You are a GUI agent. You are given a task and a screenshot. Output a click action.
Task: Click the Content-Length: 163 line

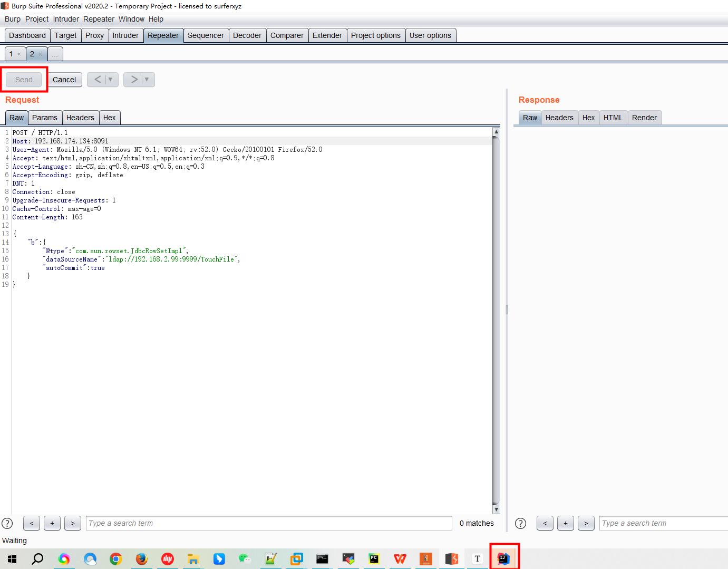(x=47, y=217)
